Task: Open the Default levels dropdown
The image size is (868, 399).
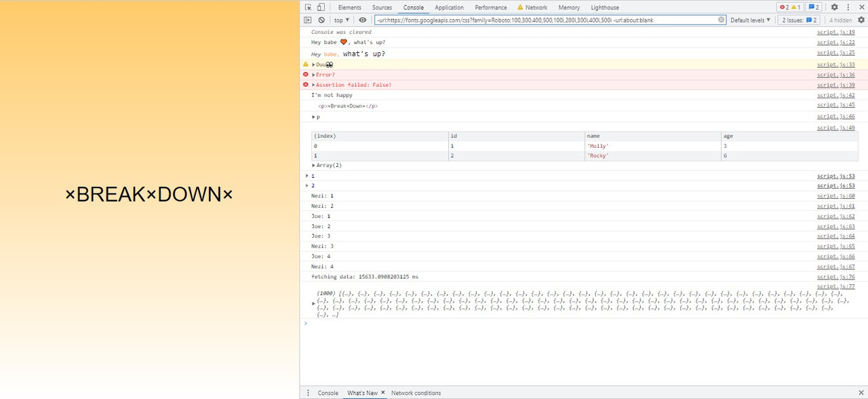Action: [750, 20]
